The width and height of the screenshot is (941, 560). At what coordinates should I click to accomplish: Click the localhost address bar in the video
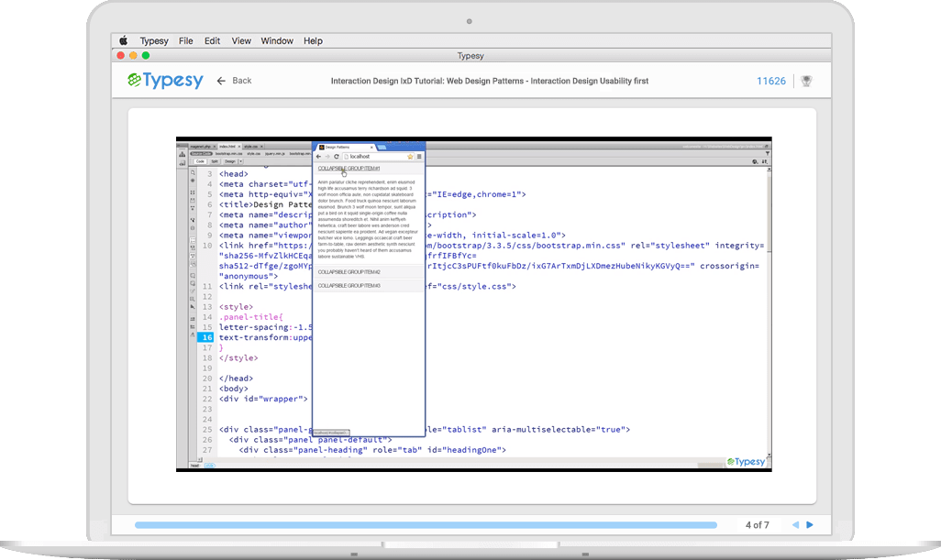click(x=378, y=157)
